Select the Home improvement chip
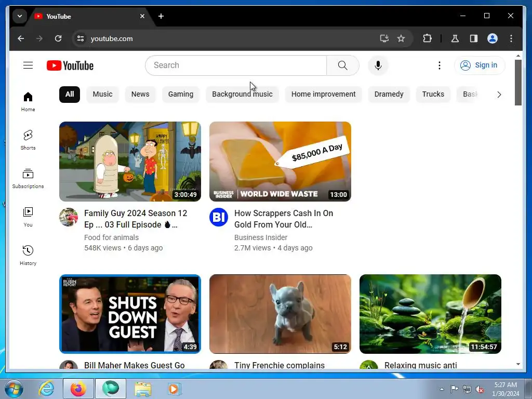 point(323,94)
